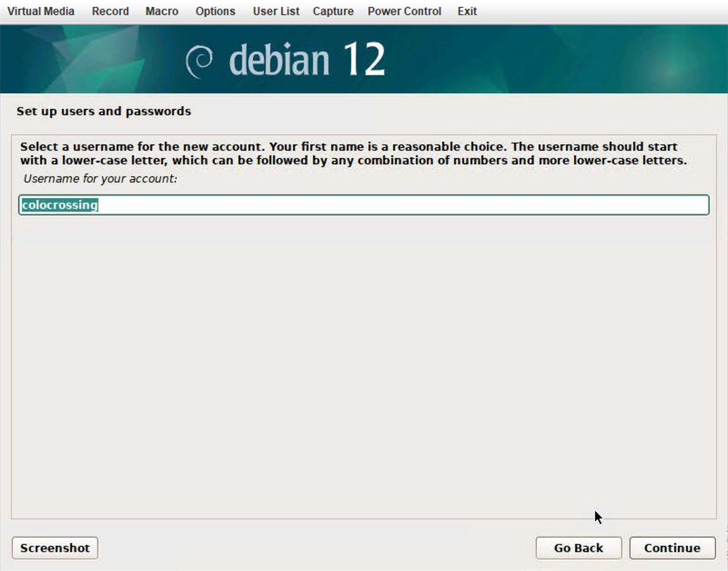Click the Username for your account label

[x=100, y=178]
